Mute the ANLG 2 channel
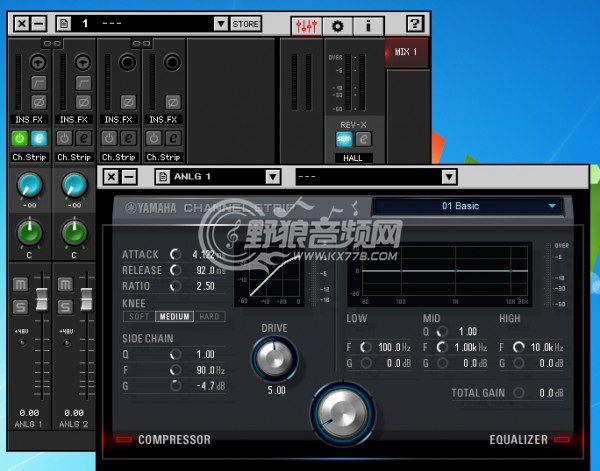The width and height of the screenshot is (600, 471). point(65,284)
